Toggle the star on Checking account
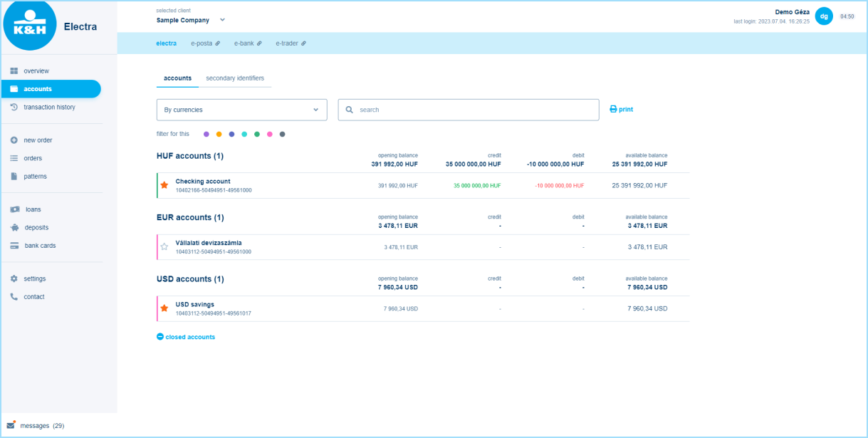This screenshot has height=438, width=868. 164,185
